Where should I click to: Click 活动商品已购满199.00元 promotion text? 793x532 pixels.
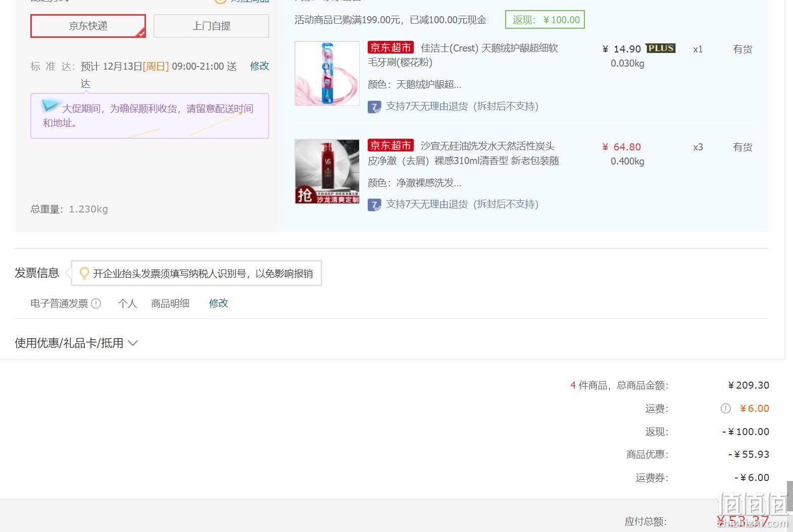[x=390, y=20]
